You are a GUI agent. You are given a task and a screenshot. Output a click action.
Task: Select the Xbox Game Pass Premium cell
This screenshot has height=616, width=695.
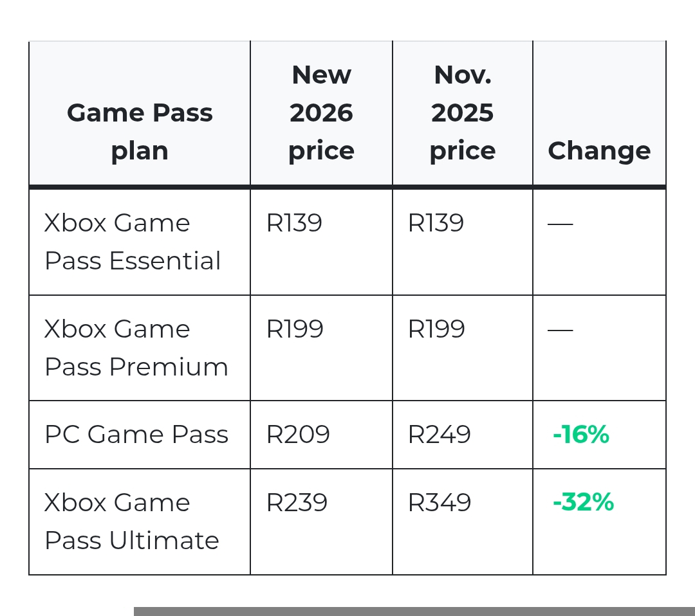coord(136,348)
